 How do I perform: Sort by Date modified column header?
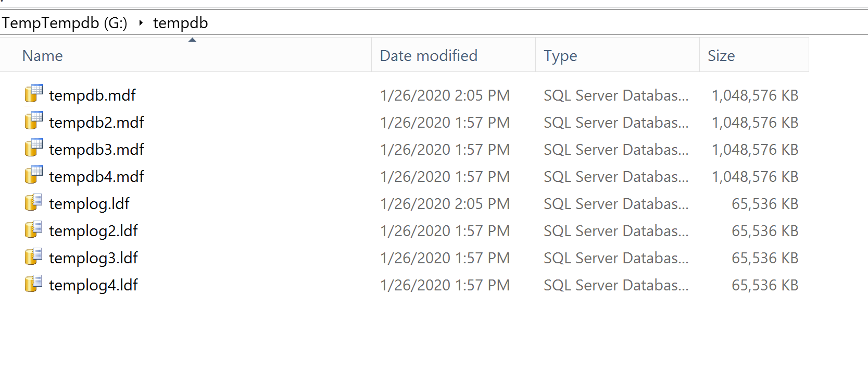coord(429,56)
